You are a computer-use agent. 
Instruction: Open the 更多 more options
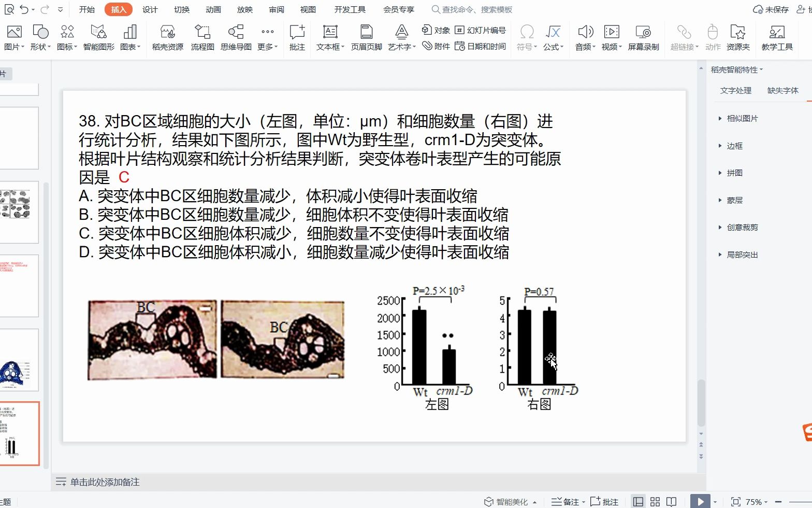click(x=267, y=38)
